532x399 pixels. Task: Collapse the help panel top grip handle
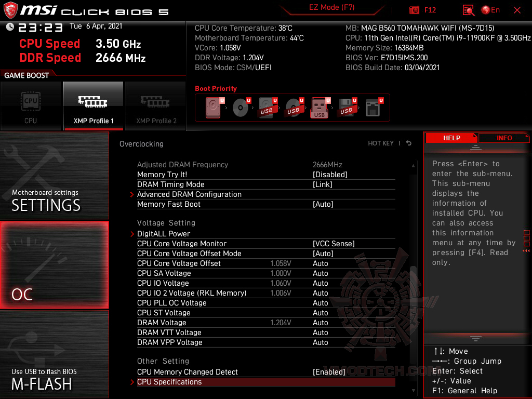pyautogui.click(x=476, y=147)
